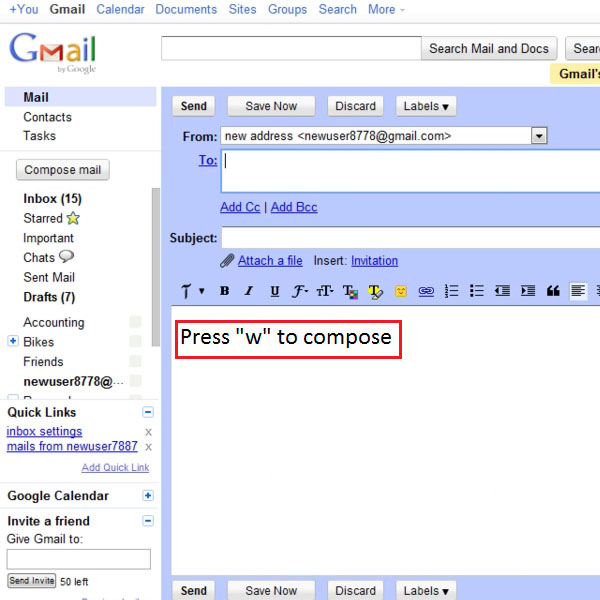Click the Chats speech bubble icon
This screenshot has height=600, width=600.
pyautogui.click(x=66, y=256)
